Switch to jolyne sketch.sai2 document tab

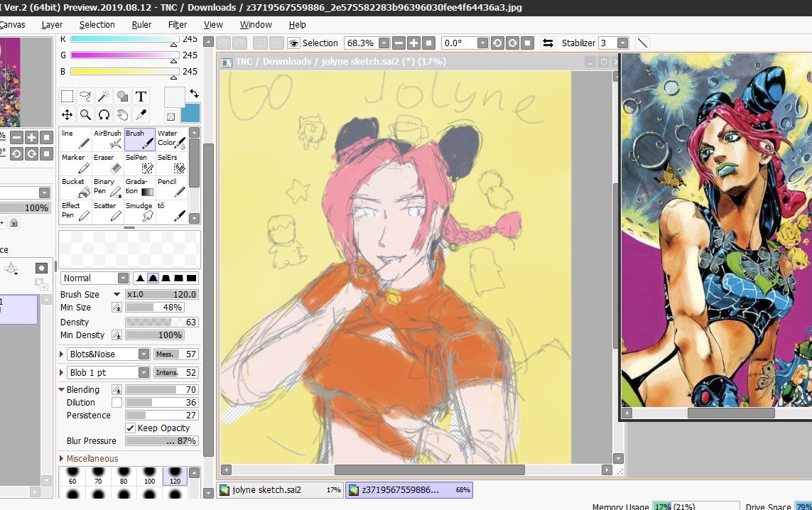[280, 490]
